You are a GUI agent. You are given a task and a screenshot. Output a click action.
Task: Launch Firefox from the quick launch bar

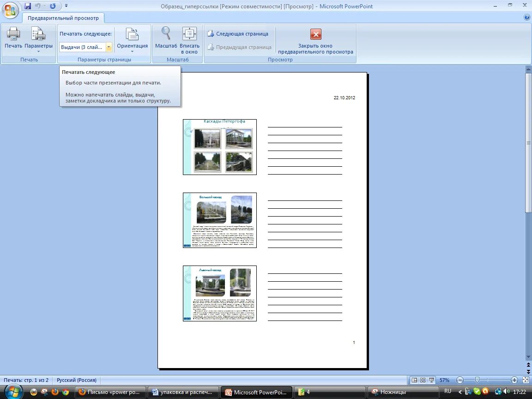pyautogui.click(x=54, y=392)
